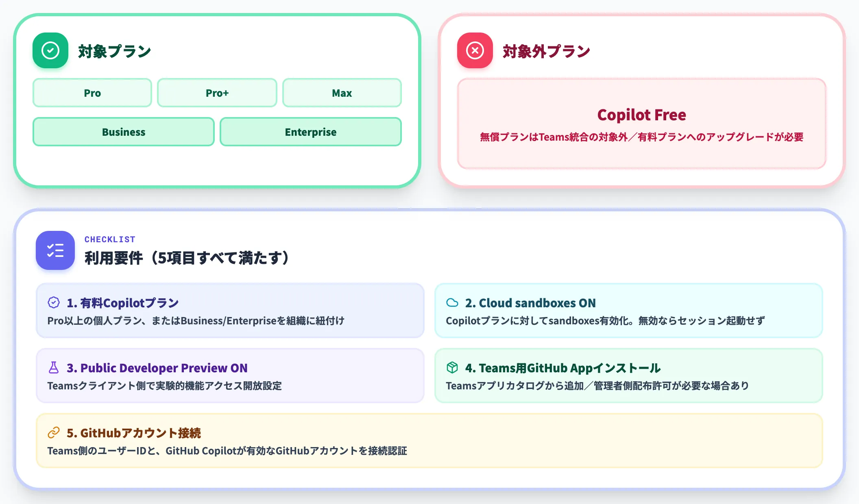Click the CHECKLIST label
Screen dimensions: 859x504
pos(110,239)
